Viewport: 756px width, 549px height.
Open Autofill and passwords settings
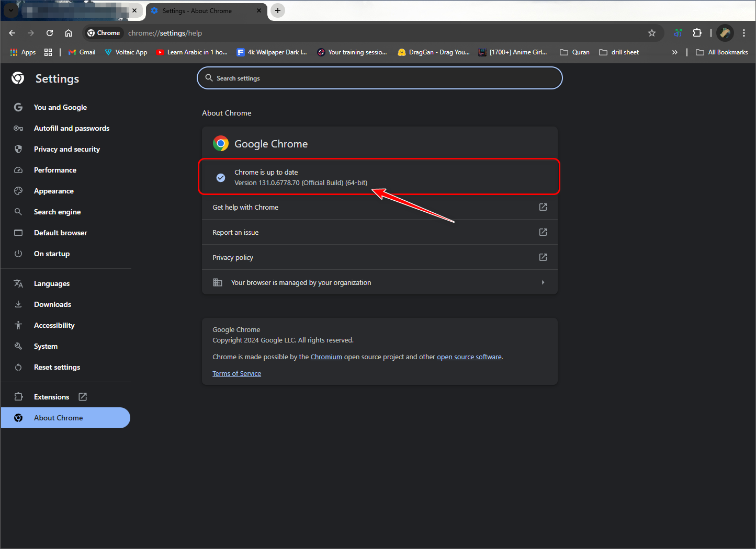[x=72, y=128]
